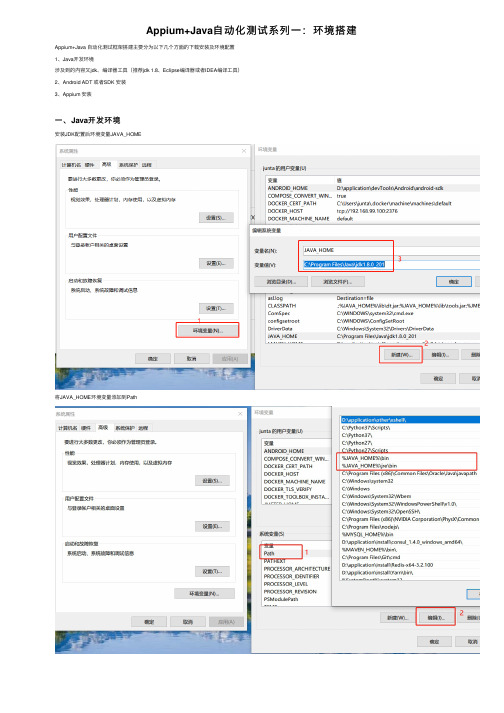Screen dimensions: 504x713
Task: Select the COMPOSE_CONVERT_WIN value 'true'
Action: tap(341, 196)
